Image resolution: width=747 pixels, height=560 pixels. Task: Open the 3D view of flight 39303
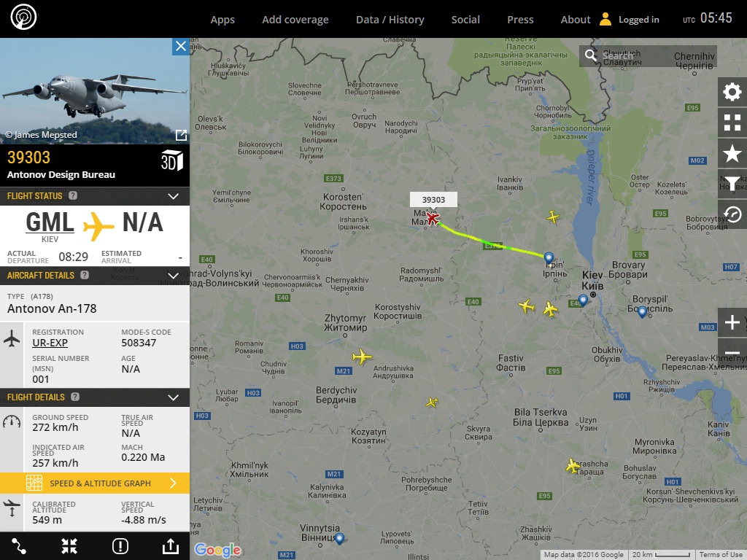[x=171, y=160]
